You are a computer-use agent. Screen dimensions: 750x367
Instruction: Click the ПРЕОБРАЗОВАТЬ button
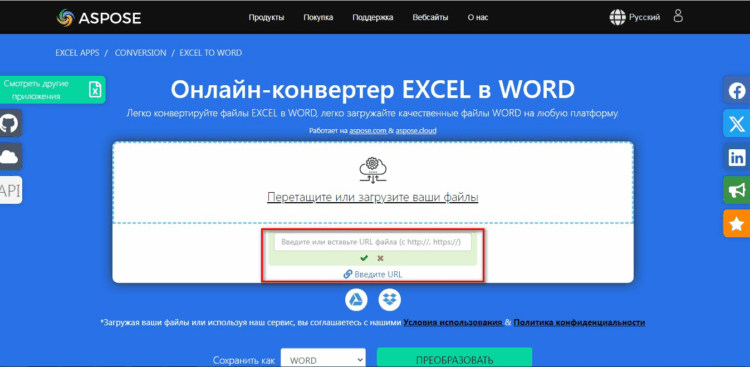tap(454, 359)
